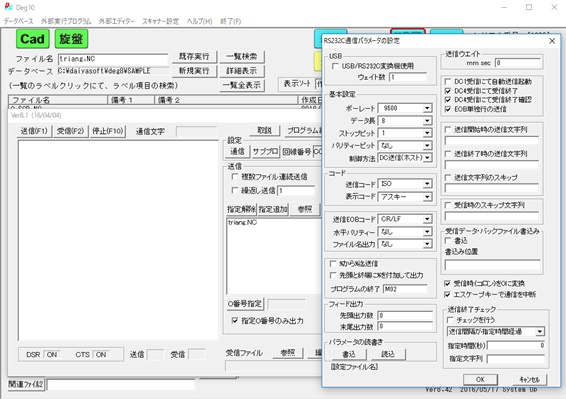Viewport: 566px width, 399px height.
Task: Enable USB/RS232C変換機使用 checkbox
Action: pyautogui.click(x=335, y=66)
